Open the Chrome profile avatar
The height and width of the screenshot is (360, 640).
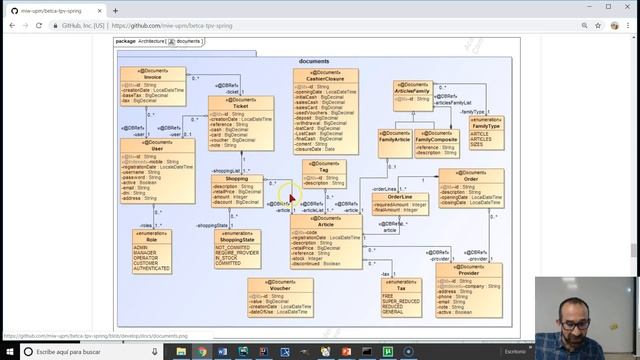(614, 25)
